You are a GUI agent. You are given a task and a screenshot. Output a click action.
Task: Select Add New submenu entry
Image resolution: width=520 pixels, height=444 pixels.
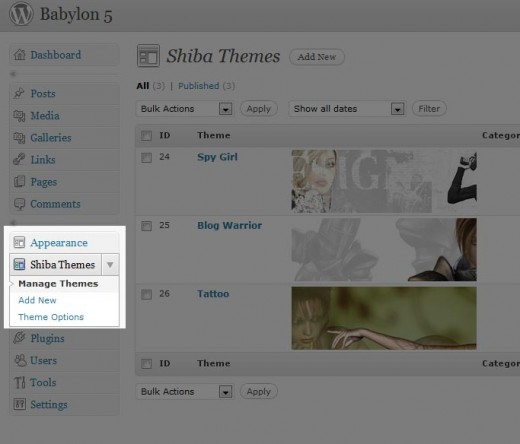coord(37,300)
